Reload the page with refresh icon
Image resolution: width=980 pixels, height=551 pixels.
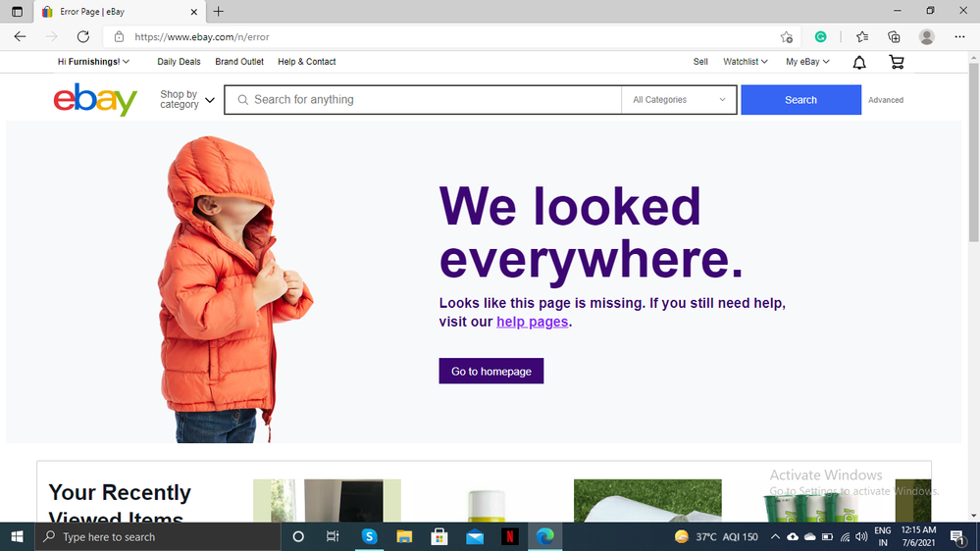(82, 37)
